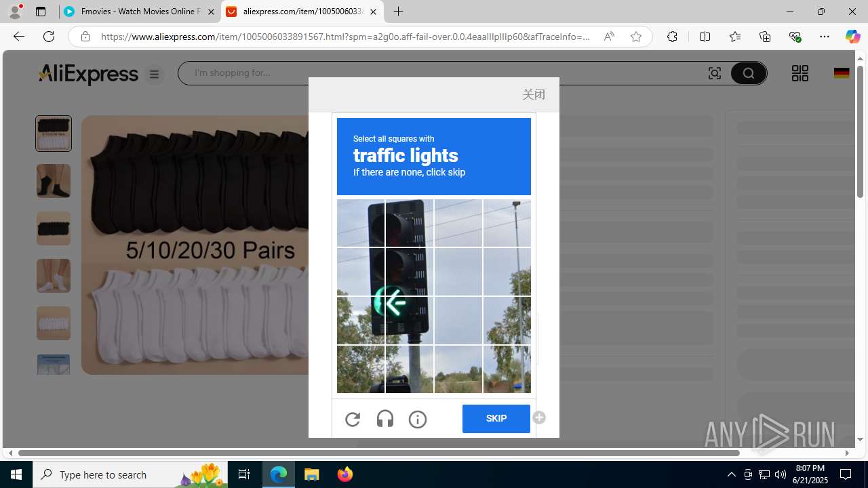Close the aliexpress.com tab
Screen dimensions: 868x488
click(x=373, y=12)
